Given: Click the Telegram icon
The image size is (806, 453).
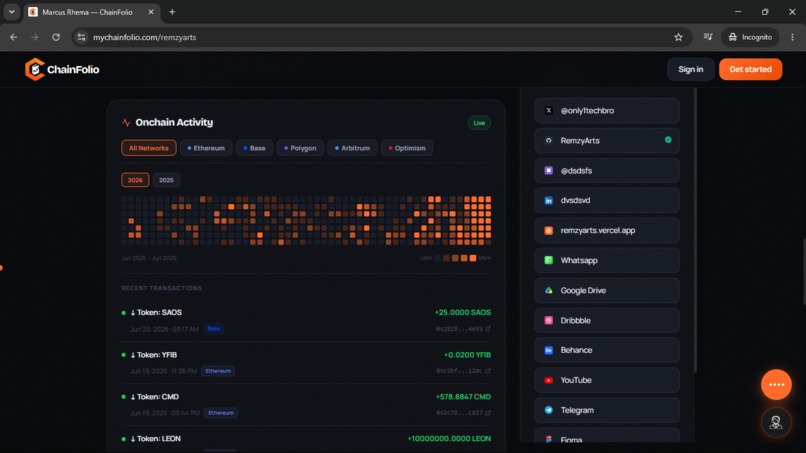Looking at the screenshot, I should [548, 410].
